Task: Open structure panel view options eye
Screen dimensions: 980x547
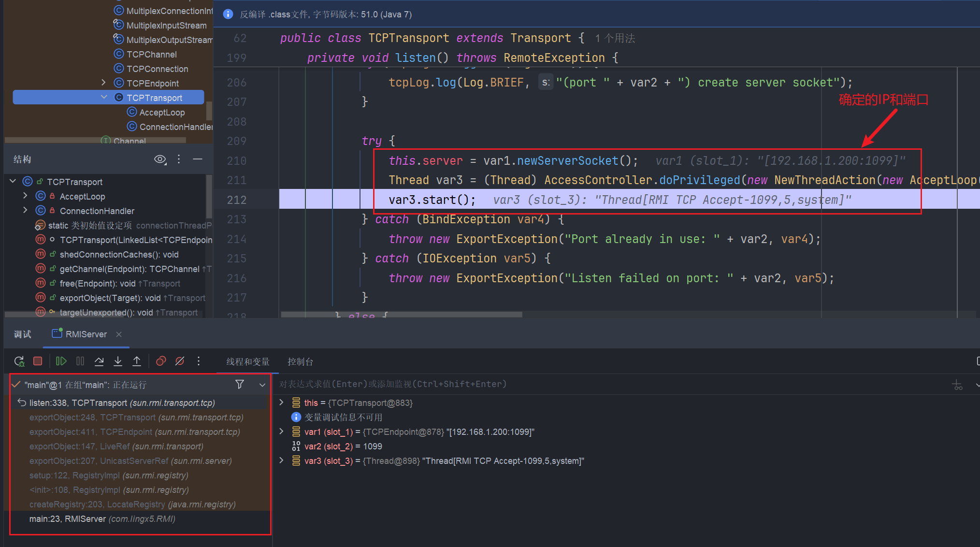Action: point(160,159)
